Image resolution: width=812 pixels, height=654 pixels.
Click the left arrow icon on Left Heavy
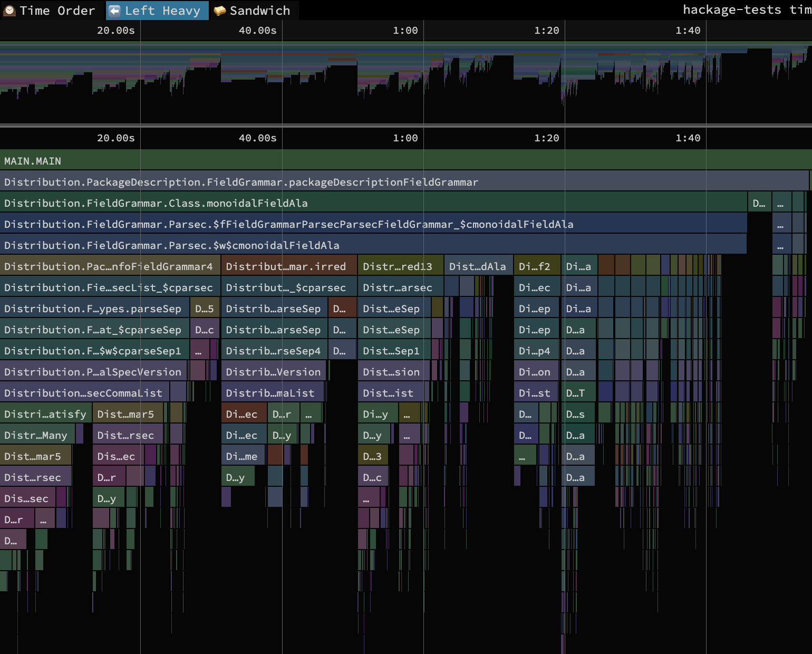coord(114,11)
